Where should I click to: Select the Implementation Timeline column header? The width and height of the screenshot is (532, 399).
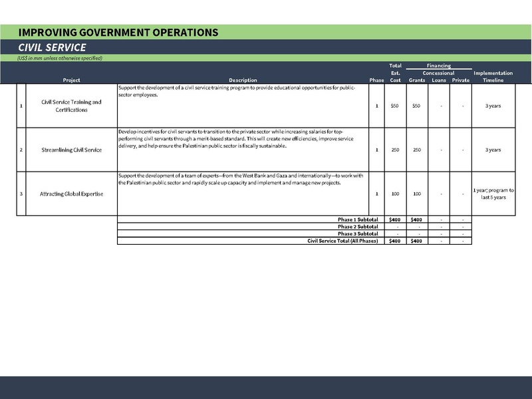[493, 76]
